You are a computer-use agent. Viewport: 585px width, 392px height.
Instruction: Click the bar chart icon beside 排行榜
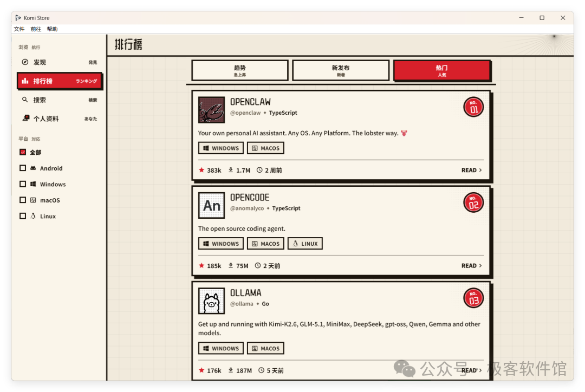(x=25, y=81)
